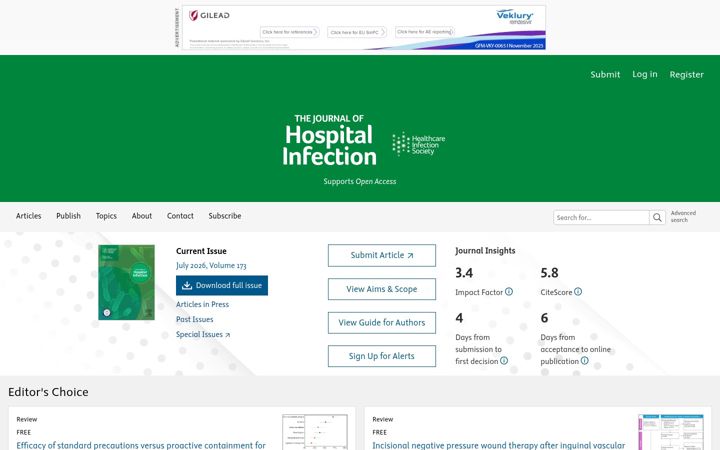Open the Special Issues external link
720x450 pixels.
[x=203, y=334]
